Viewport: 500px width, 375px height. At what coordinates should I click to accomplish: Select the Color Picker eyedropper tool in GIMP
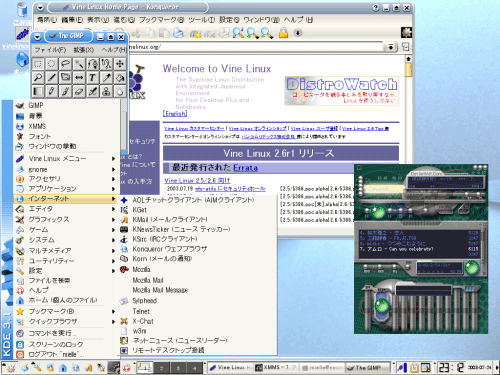click(x=106, y=77)
